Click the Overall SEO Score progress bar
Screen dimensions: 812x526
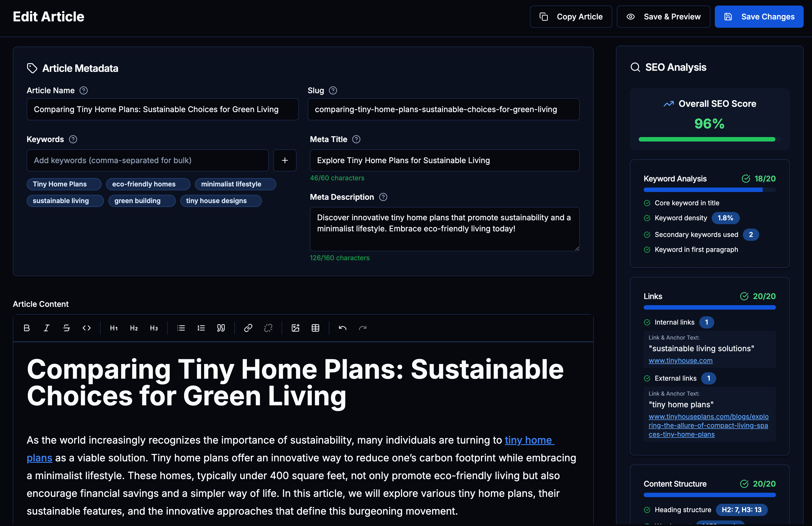(x=709, y=140)
